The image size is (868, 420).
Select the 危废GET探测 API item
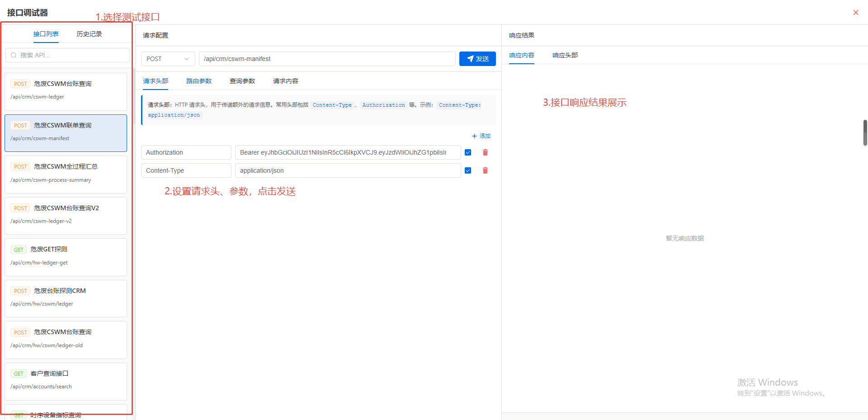66,257
